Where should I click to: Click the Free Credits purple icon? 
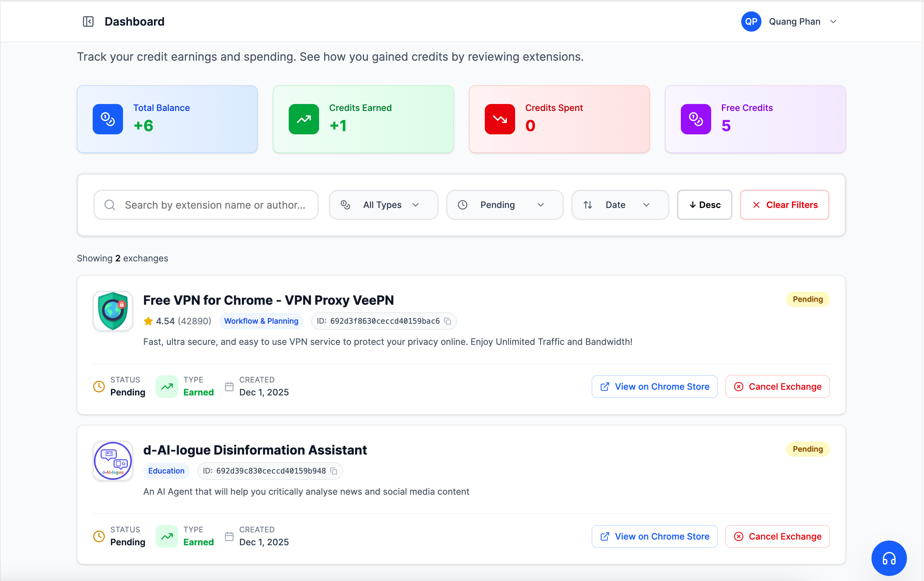coord(696,119)
